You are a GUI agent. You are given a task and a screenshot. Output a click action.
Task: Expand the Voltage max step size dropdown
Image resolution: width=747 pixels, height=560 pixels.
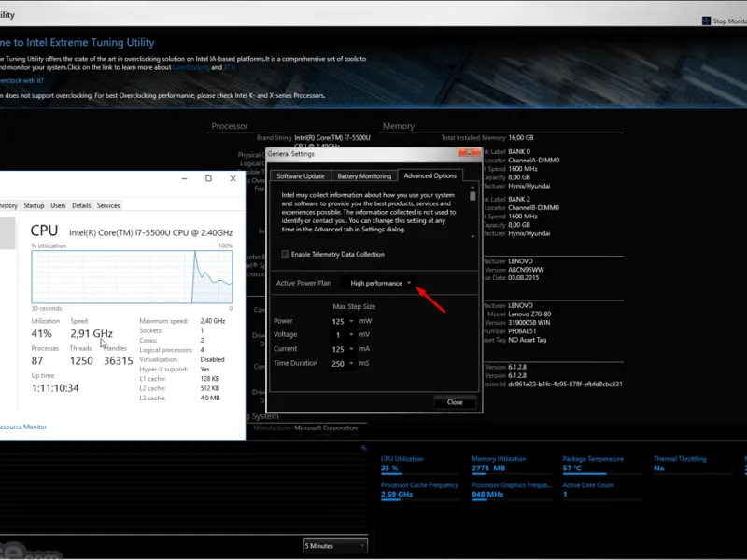[343, 335]
